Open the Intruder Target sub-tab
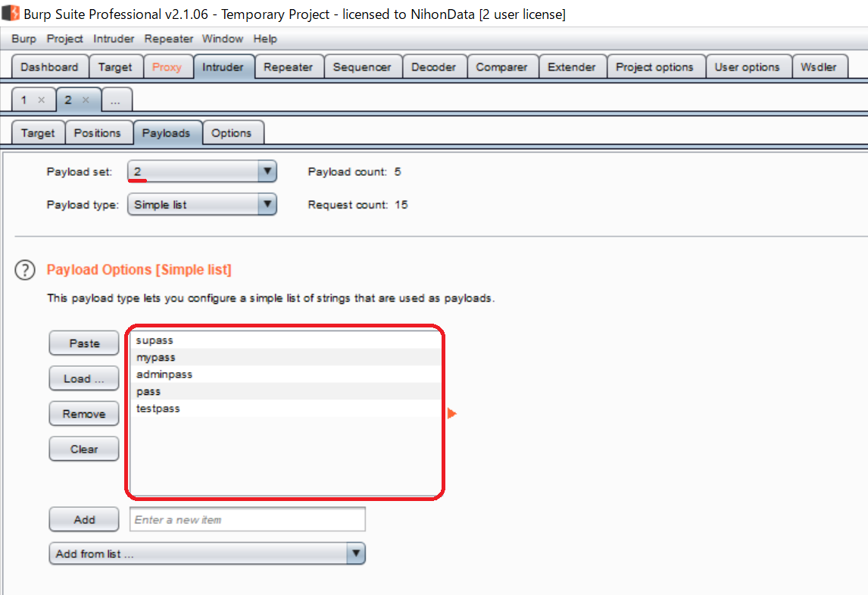 pos(38,133)
